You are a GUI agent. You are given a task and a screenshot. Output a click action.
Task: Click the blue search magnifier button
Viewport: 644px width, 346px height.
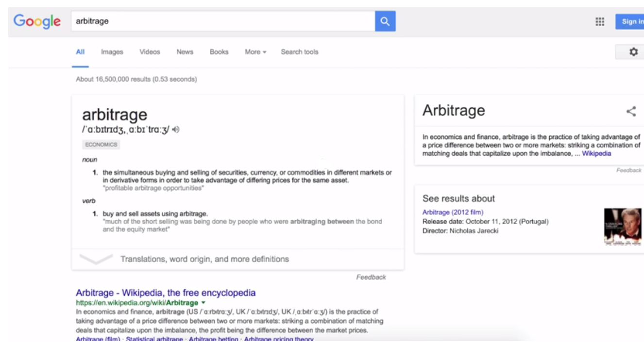(385, 21)
